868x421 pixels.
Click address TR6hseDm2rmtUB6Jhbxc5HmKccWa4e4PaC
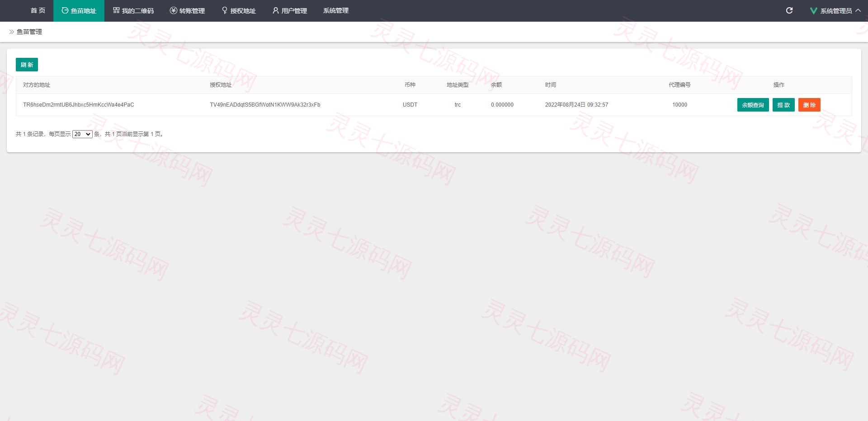79,105
